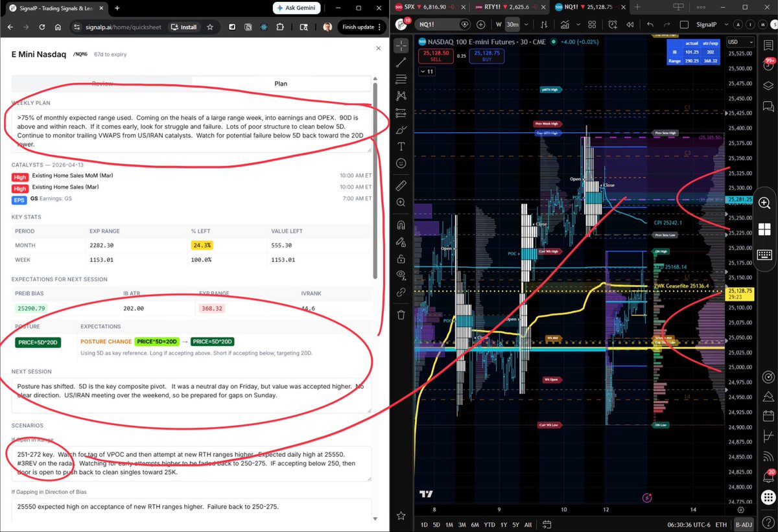This screenshot has width=778, height=532.
Task: Reload the SignalP page
Action: tap(41, 27)
